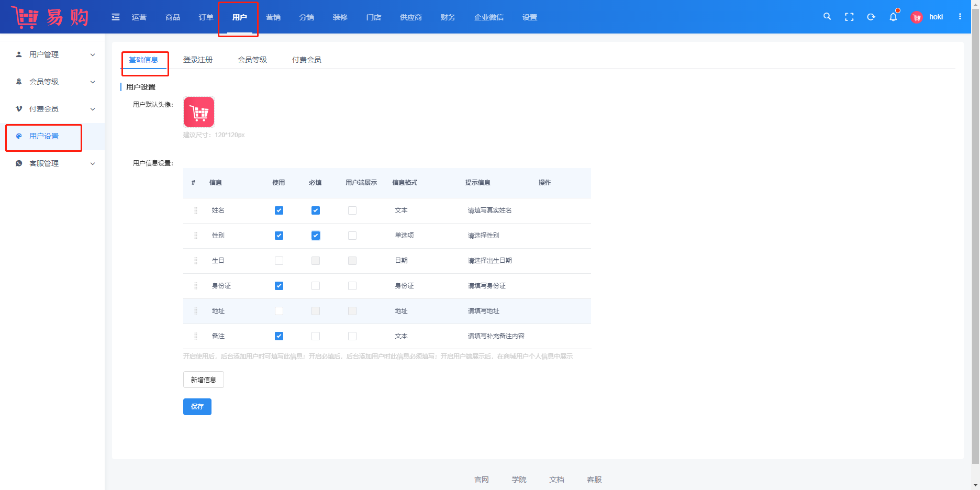This screenshot has width=980, height=490.
Task: Click the 保存 button
Action: pos(197,407)
